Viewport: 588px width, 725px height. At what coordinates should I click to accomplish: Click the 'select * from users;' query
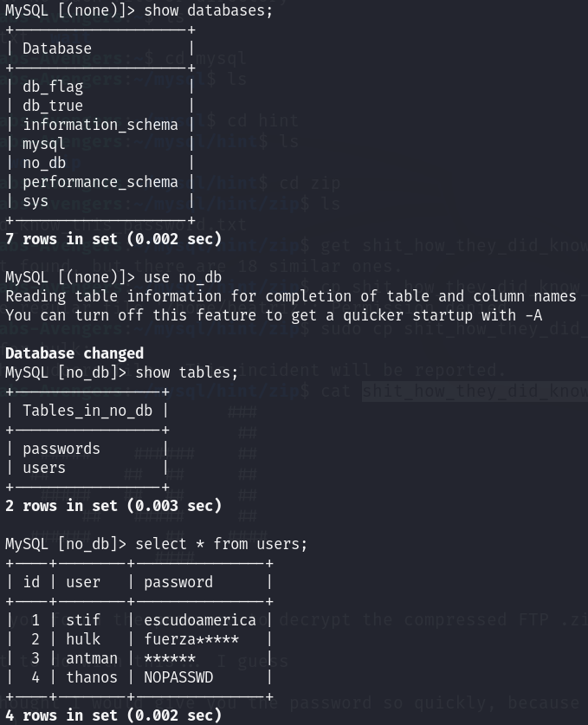(221, 544)
